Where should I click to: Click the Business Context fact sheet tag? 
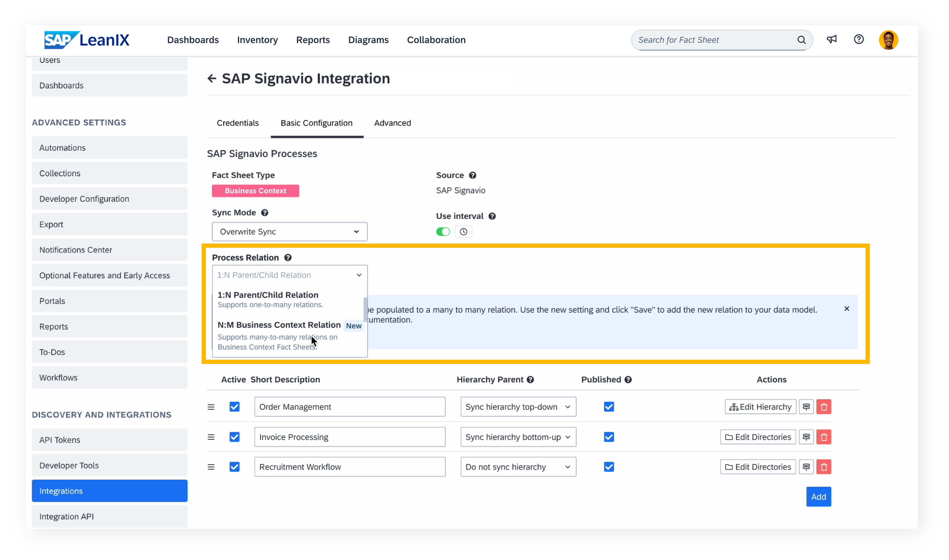255,191
